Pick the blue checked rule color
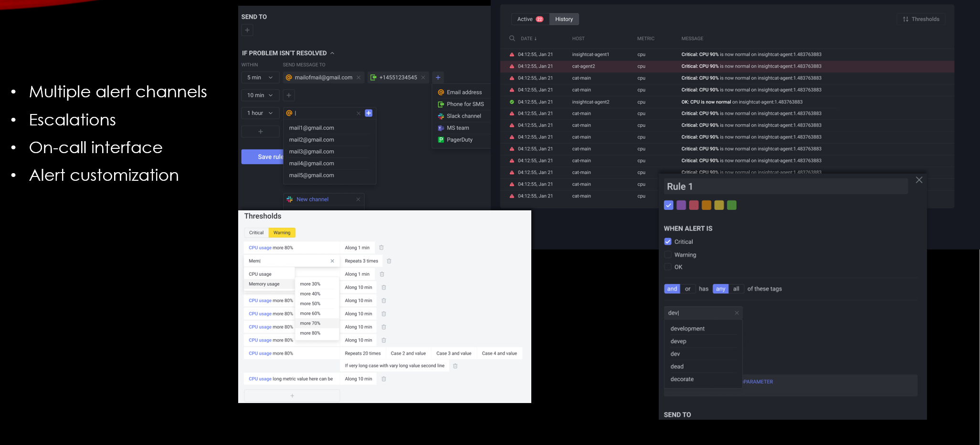The height and width of the screenshot is (445, 980). point(669,205)
